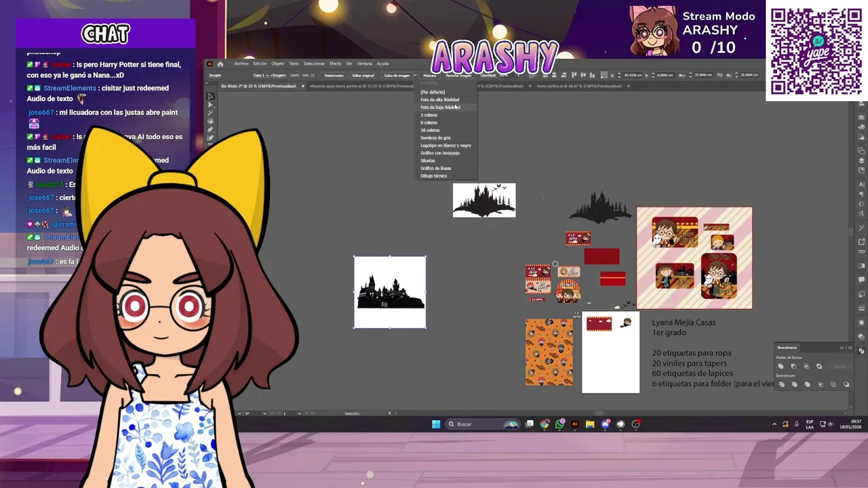Screen dimensions: 868x488
Task: Choose 'Sombras de gris' trace preset
Action: coord(435,138)
